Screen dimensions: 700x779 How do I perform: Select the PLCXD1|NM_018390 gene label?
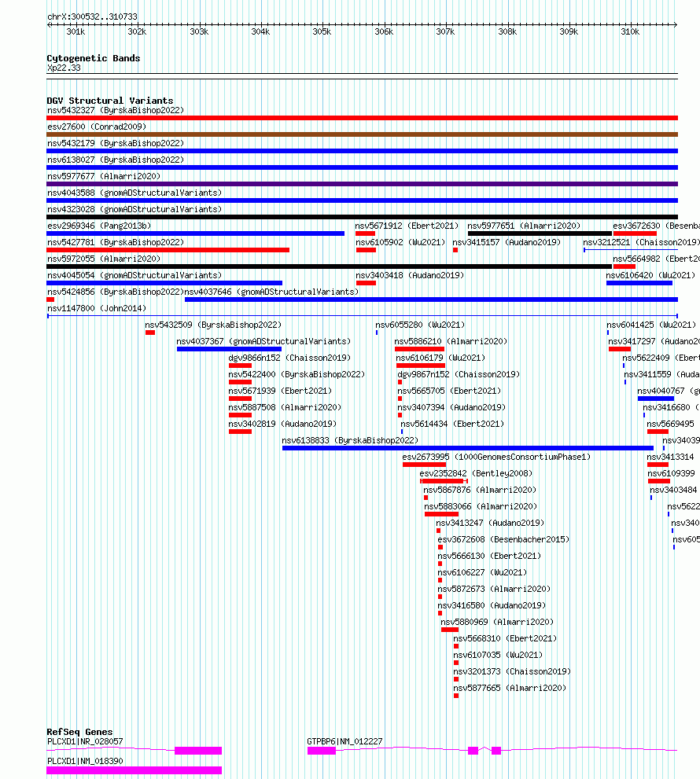point(85,761)
